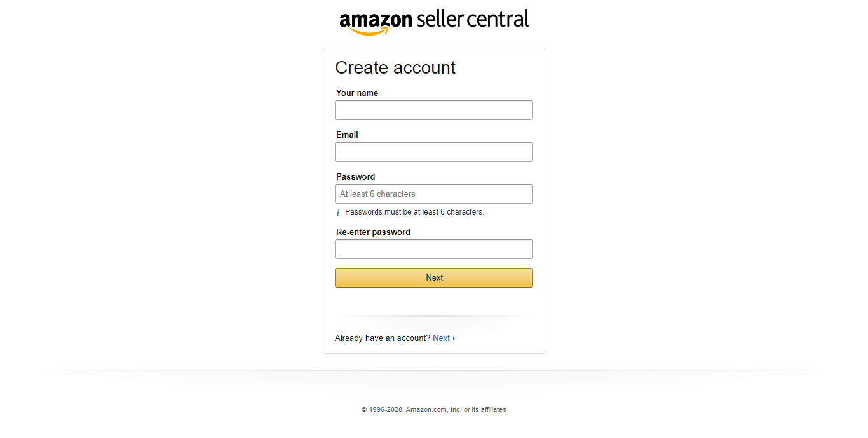Focus the Password field showing placeholder text
Image resolution: width=868 pixels, height=438 pixels.
point(434,194)
